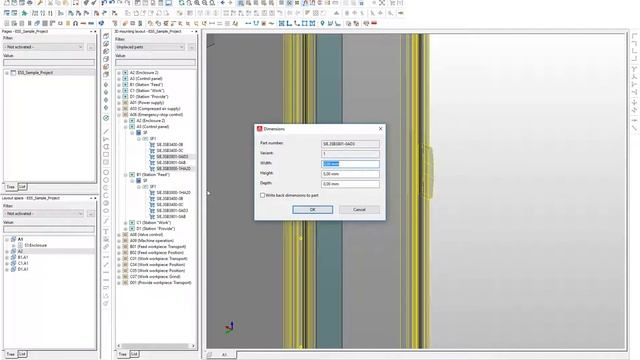Click scroll right arrow in 3D mounting layout tree
The height and width of the screenshot is (360, 640).
(193, 346)
